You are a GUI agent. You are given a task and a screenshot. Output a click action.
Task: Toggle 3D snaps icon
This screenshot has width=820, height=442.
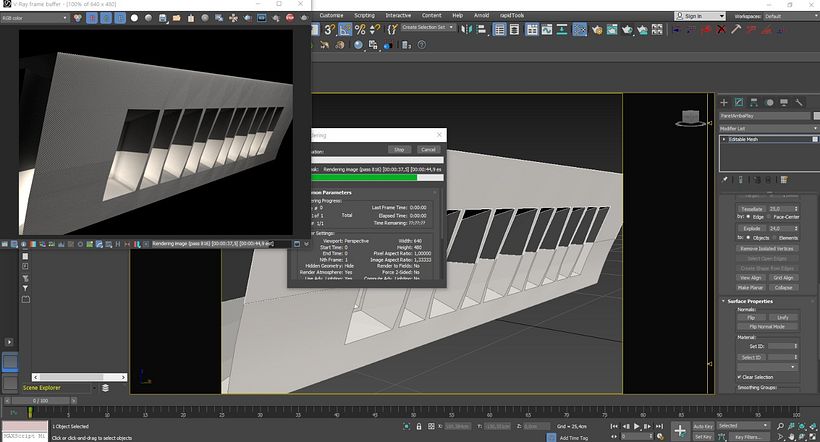[x=329, y=30]
